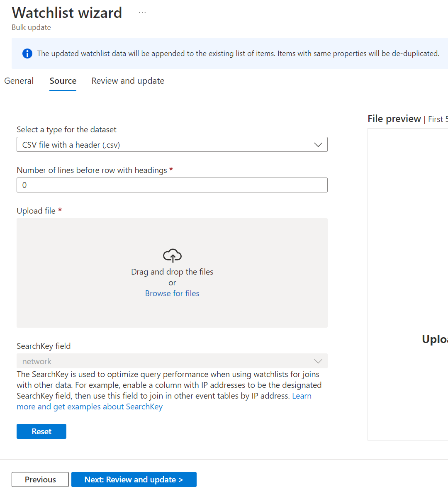Focus the number of lines input field
This screenshot has height=494, width=448.
point(172,185)
